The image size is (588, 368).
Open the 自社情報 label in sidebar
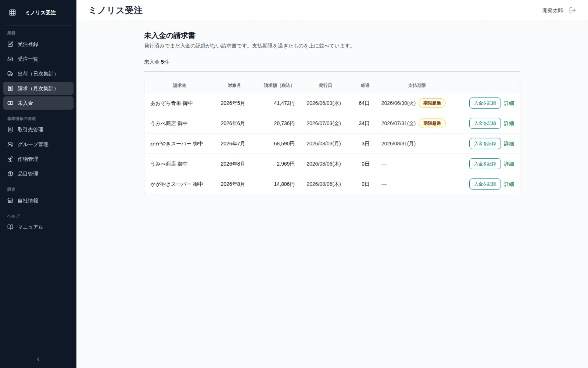[x=28, y=201]
